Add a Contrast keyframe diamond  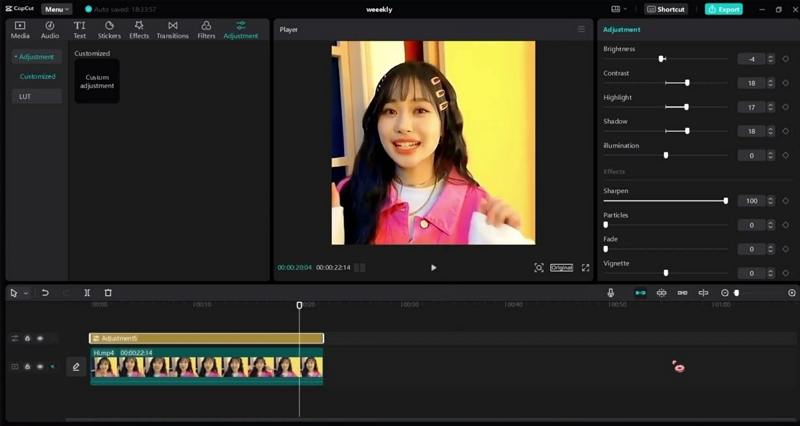coord(786,83)
